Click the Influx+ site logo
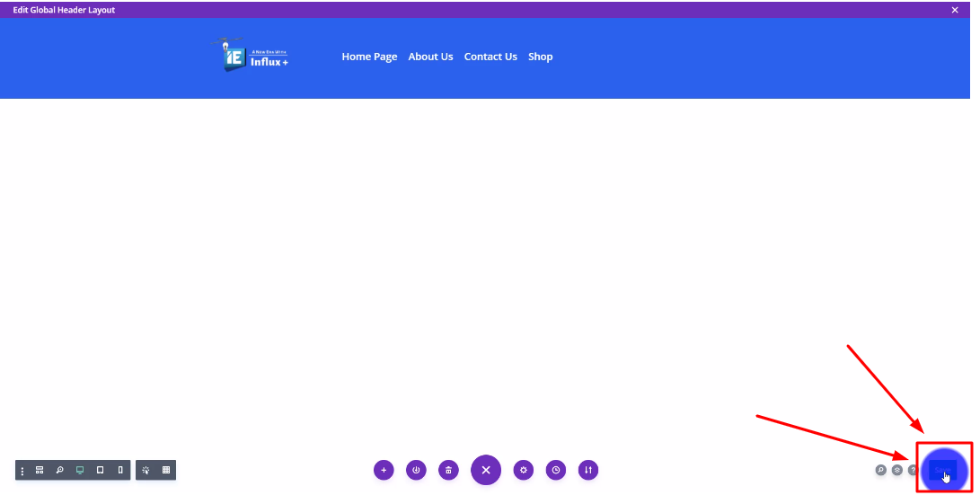 (251, 56)
